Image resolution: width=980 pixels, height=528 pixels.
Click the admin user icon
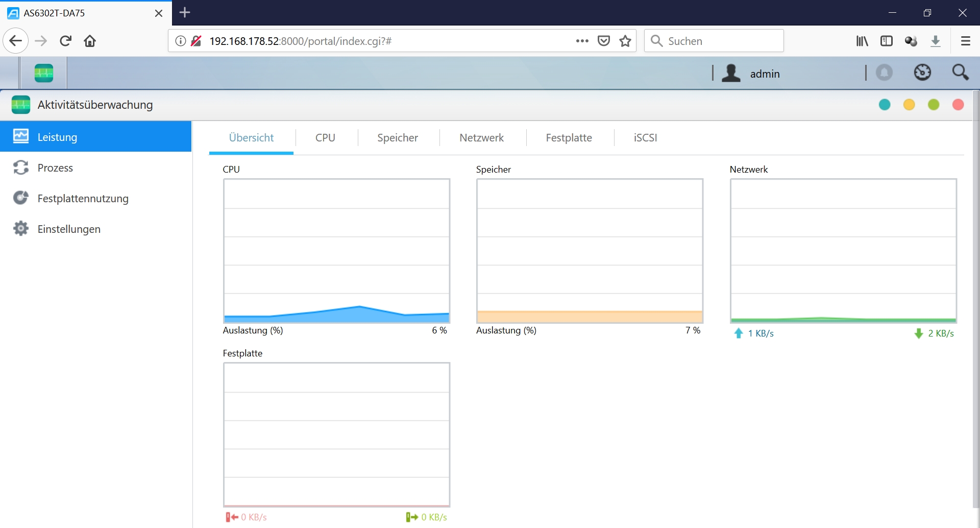(731, 73)
